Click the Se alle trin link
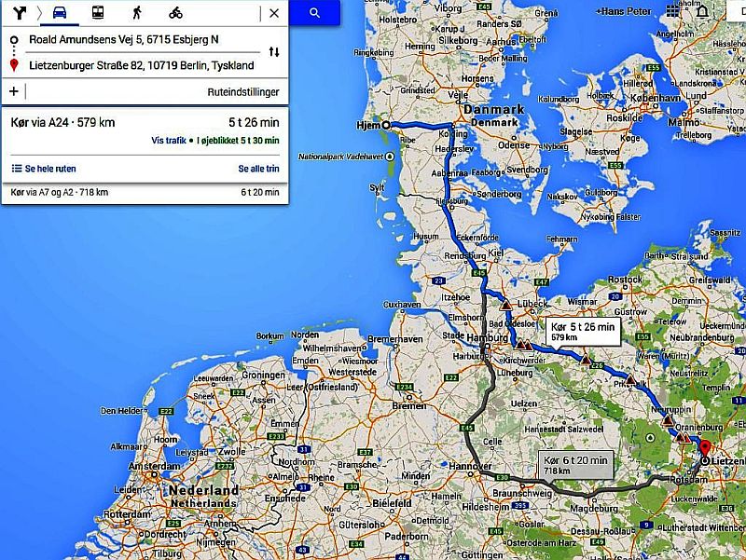The height and width of the screenshot is (560, 746). (258, 169)
